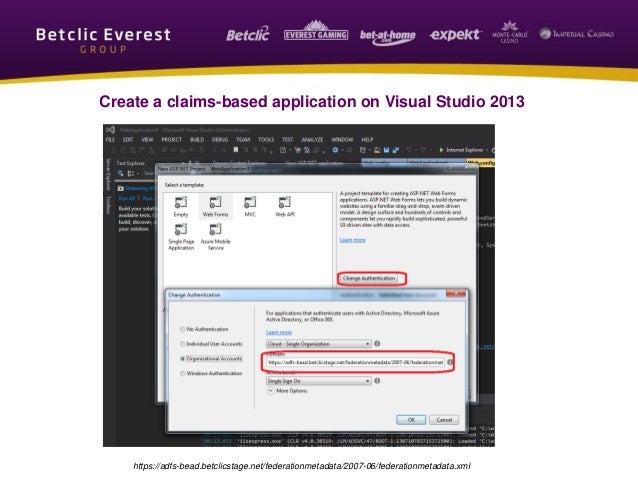Viewport: 638px width, 479px height.
Task: Click the bookmark icon in the toolbar
Action: 235,150
